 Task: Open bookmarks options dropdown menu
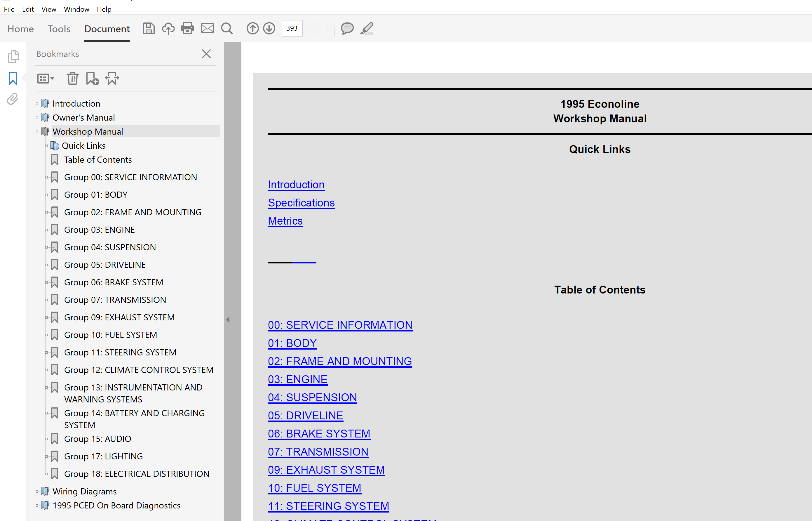(45, 79)
